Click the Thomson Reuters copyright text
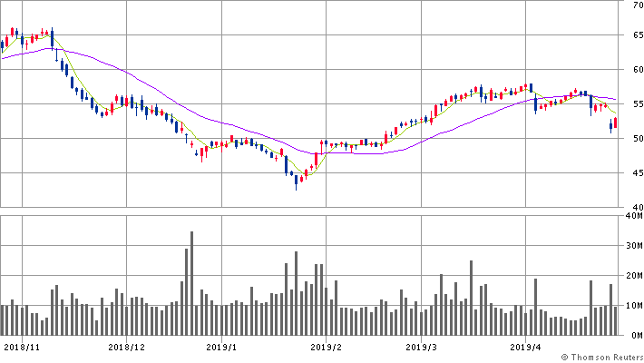This screenshot has width=644, height=363. tap(602, 358)
